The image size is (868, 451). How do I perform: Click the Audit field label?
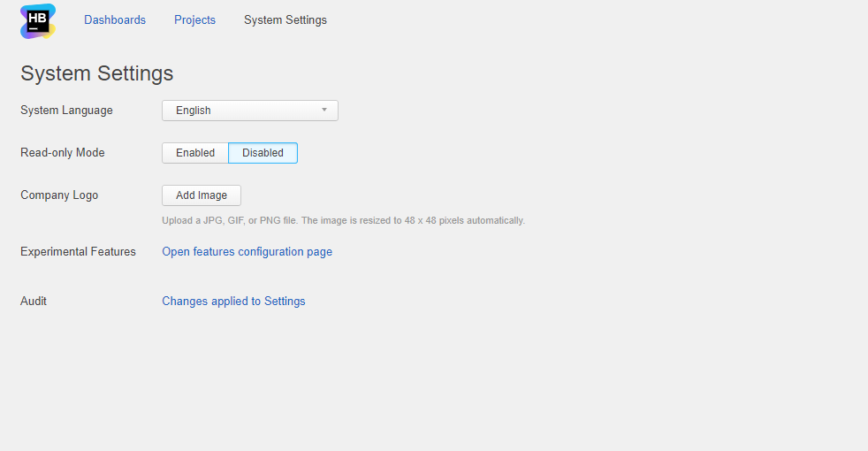click(x=34, y=302)
